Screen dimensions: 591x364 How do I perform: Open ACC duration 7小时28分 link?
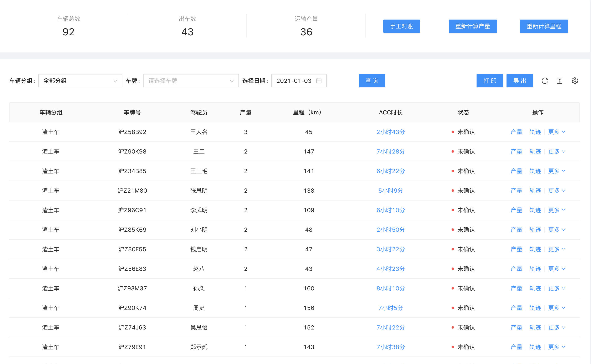pyautogui.click(x=391, y=151)
